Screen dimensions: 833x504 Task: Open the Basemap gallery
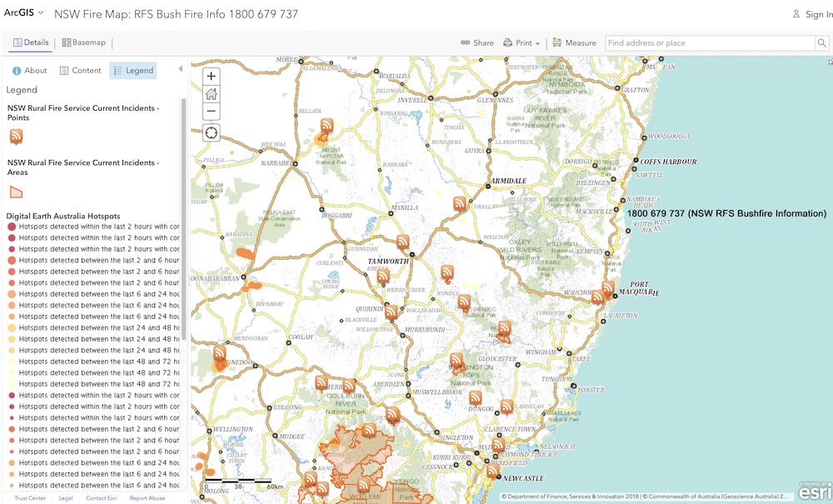click(84, 42)
